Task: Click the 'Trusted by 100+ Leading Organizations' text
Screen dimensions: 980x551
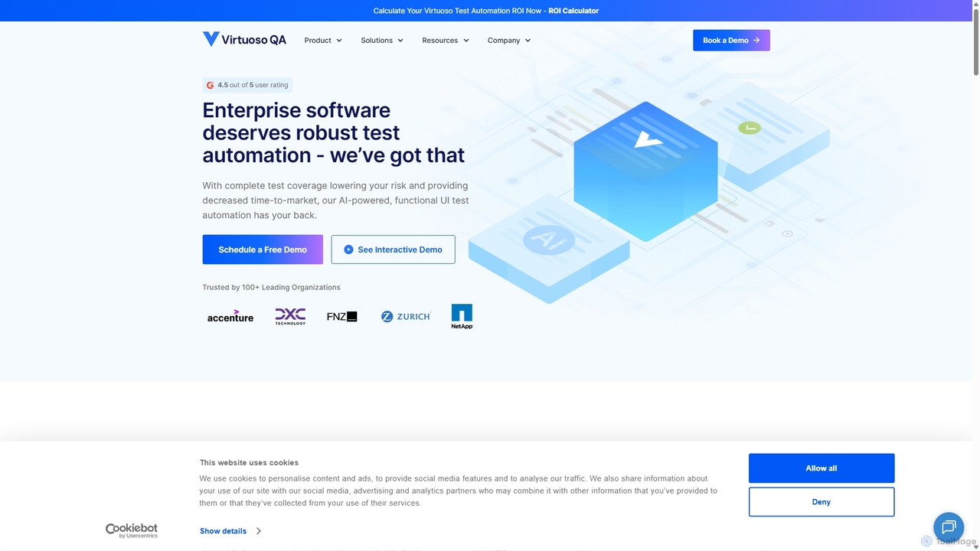Action: pos(271,287)
